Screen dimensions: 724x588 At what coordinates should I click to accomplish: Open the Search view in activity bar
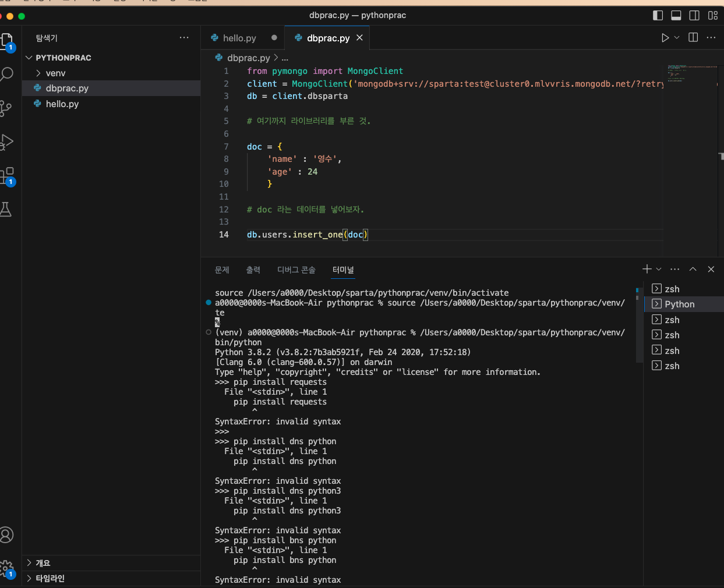tap(7, 75)
